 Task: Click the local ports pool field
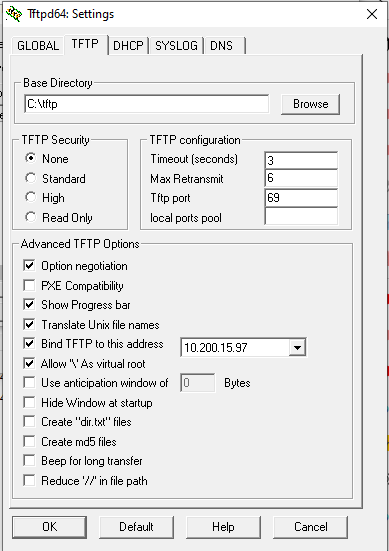coord(301,216)
